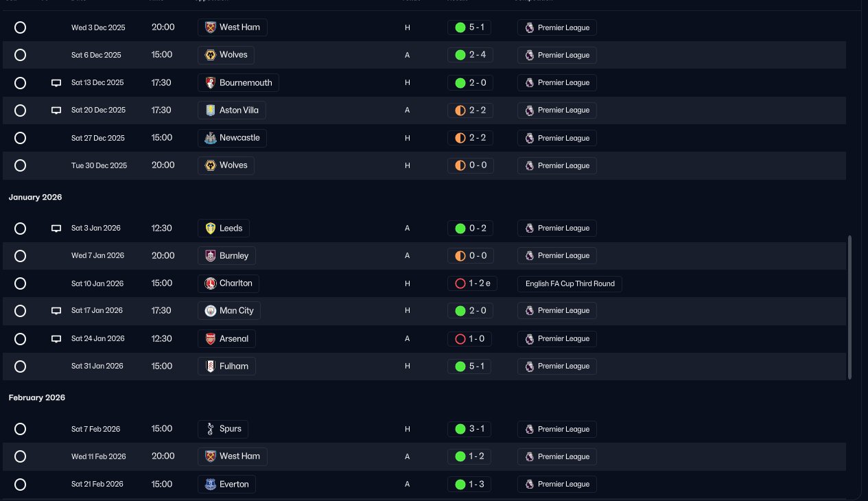
Task: Click the West Ham crest on 3 Dec
Action: [x=211, y=27]
